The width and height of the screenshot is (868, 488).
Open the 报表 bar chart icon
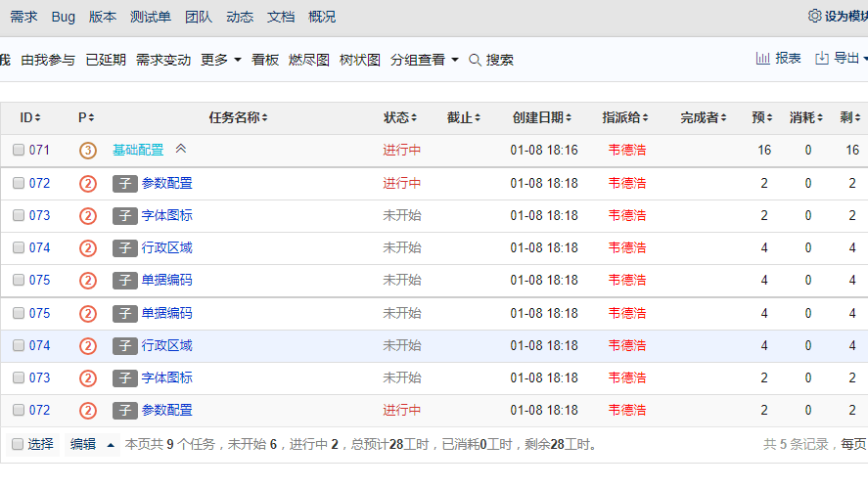762,59
